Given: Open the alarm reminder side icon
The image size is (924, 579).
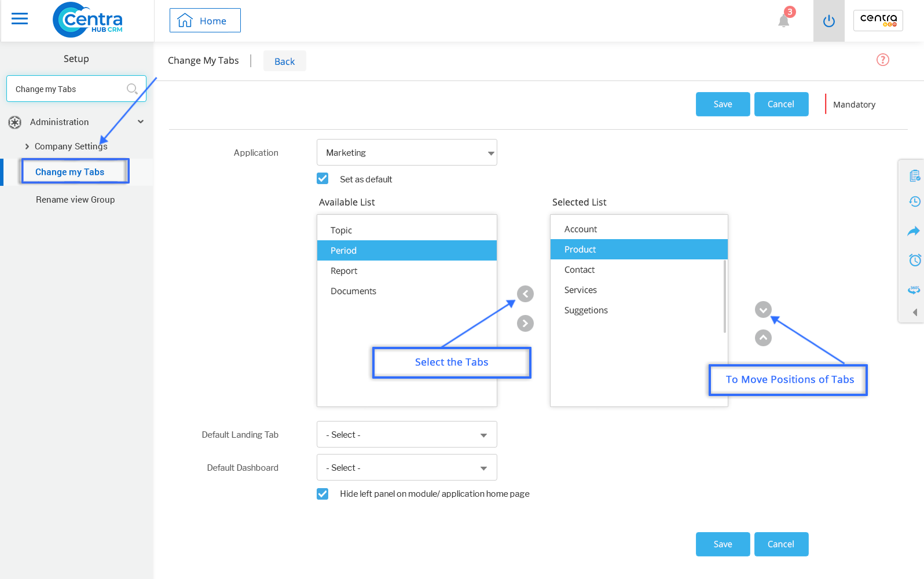Looking at the screenshot, I should pos(915,260).
